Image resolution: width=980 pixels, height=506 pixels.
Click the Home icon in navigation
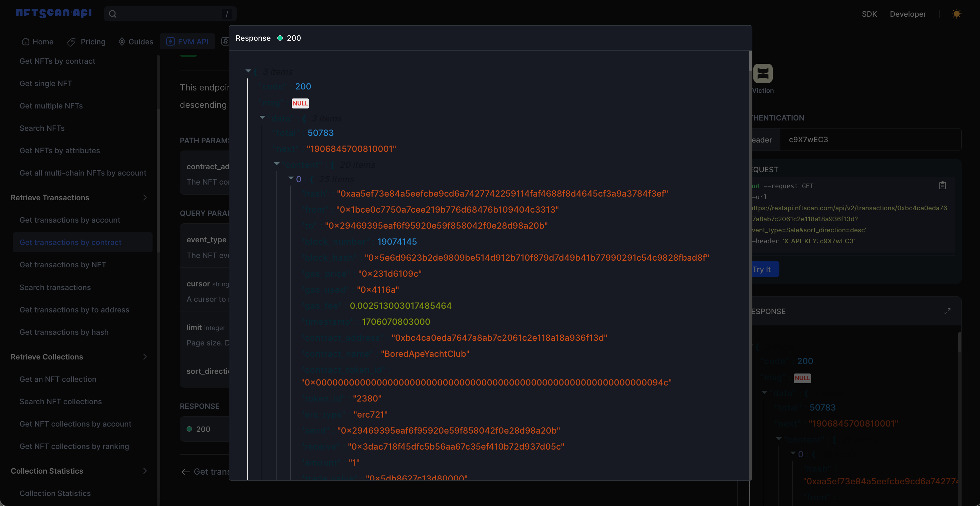pos(26,41)
